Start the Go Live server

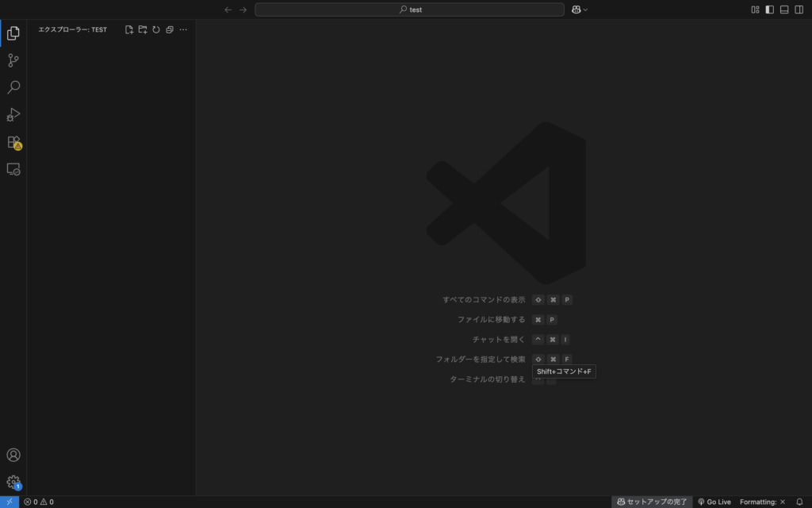[714, 502]
